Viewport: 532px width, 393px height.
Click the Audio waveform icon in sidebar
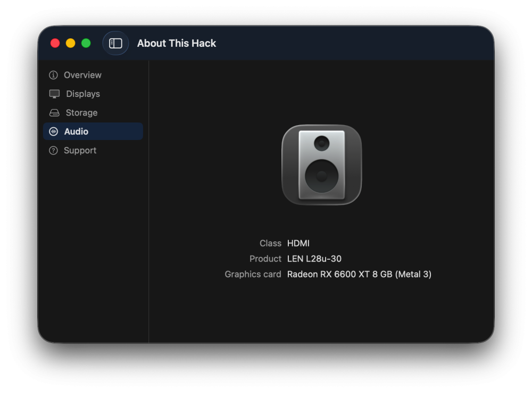click(x=53, y=132)
